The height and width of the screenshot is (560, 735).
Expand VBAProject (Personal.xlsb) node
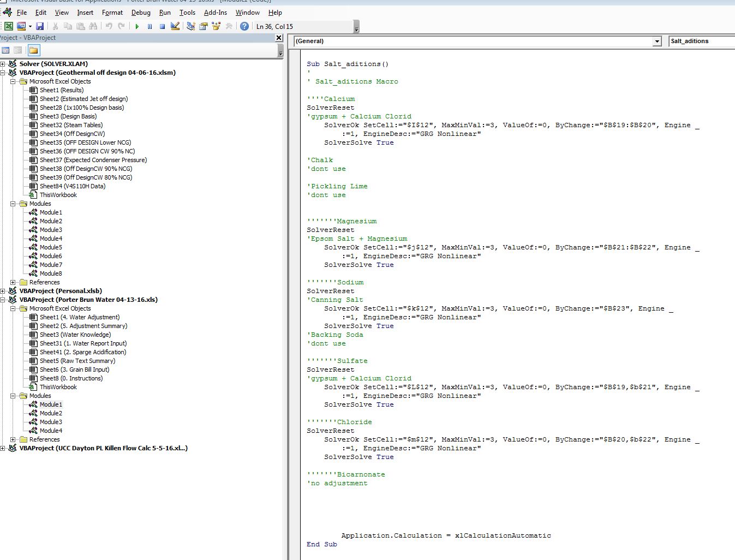coord(3,291)
